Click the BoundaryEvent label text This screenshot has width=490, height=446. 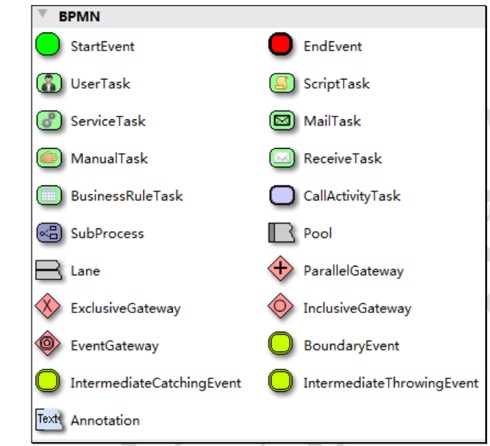351,346
